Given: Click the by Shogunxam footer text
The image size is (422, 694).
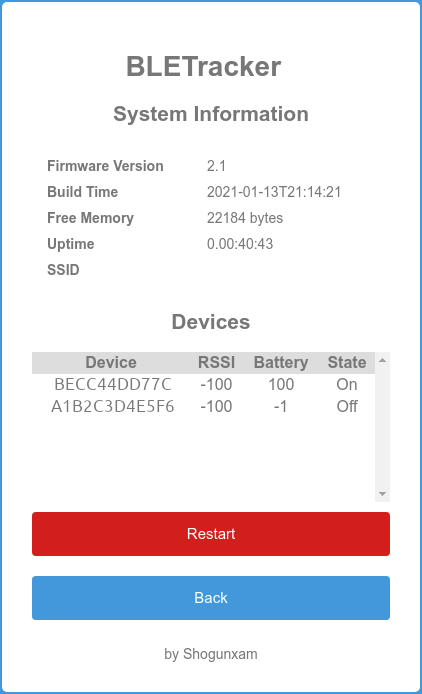Looking at the screenshot, I should pos(211,654).
